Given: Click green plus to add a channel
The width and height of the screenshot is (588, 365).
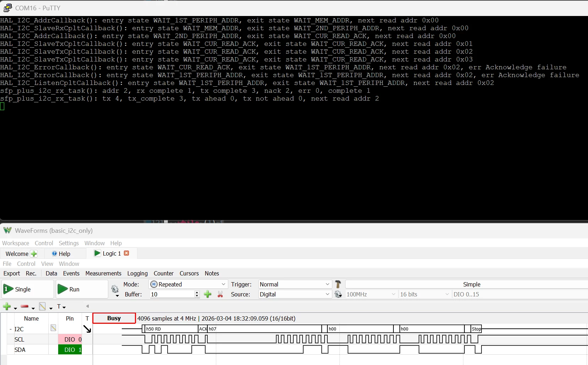Looking at the screenshot, I should (x=7, y=306).
